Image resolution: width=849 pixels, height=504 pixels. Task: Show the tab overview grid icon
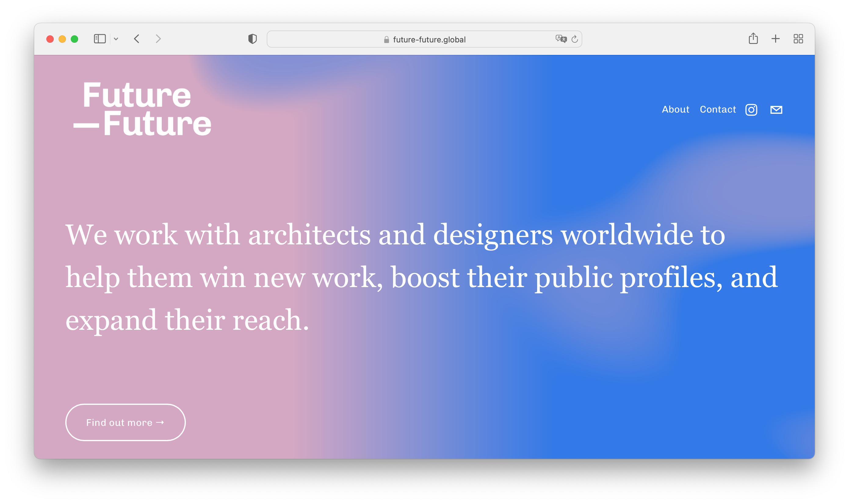click(798, 39)
